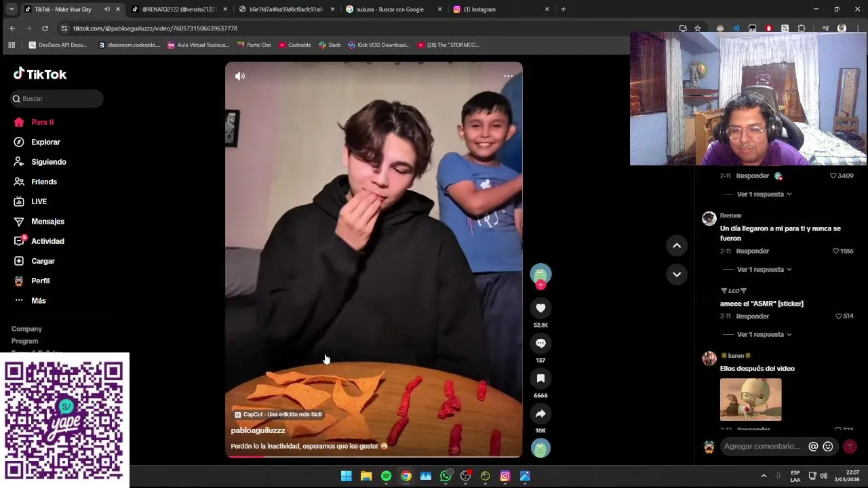Go to Explorar in the sidebar
The height and width of the screenshot is (488, 868).
(x=45, y=142)
